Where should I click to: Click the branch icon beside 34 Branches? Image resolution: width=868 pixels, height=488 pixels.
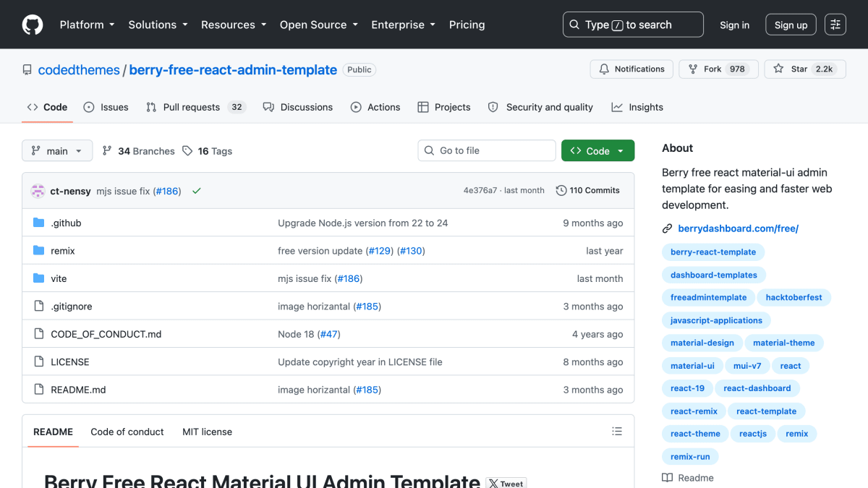[x=107, y=151]
